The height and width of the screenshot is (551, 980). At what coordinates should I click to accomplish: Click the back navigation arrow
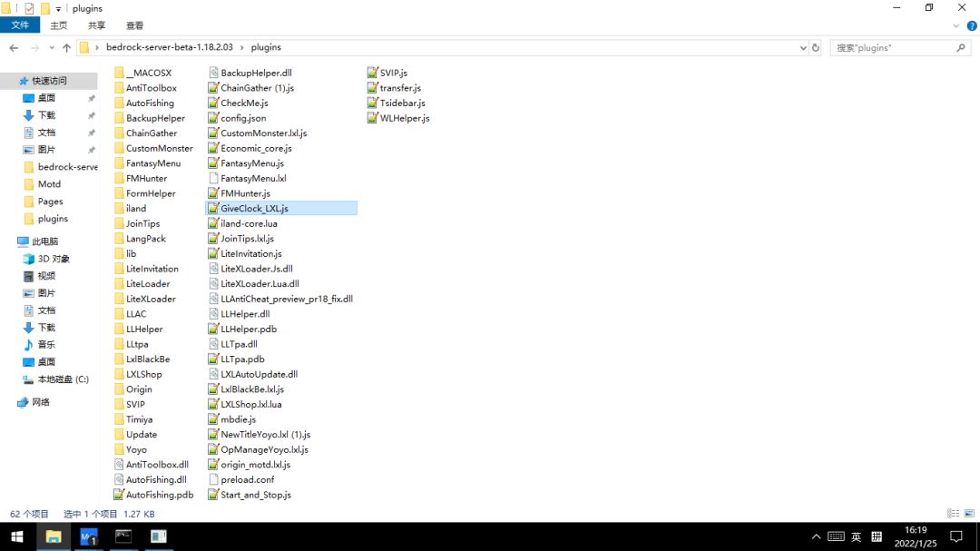coord(14,47)
